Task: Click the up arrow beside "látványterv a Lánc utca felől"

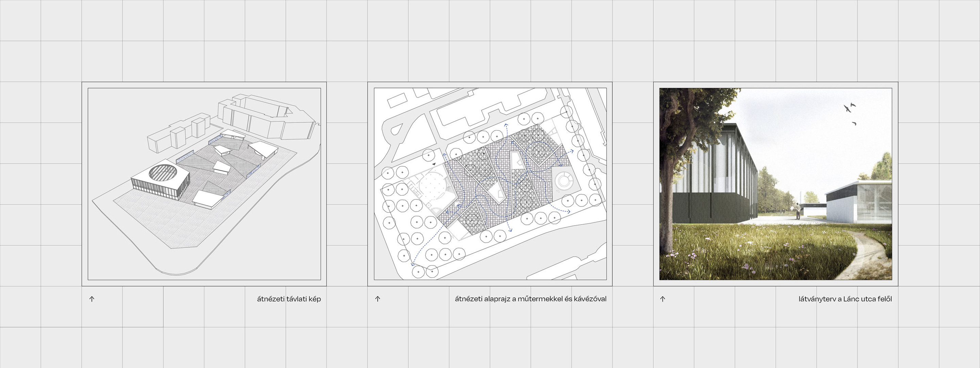Action: [663, 299]
